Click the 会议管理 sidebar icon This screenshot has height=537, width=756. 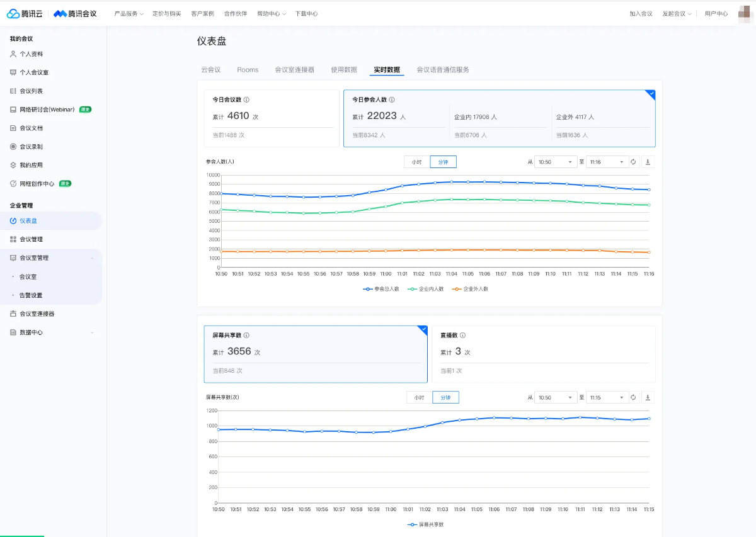pos(13,239)
